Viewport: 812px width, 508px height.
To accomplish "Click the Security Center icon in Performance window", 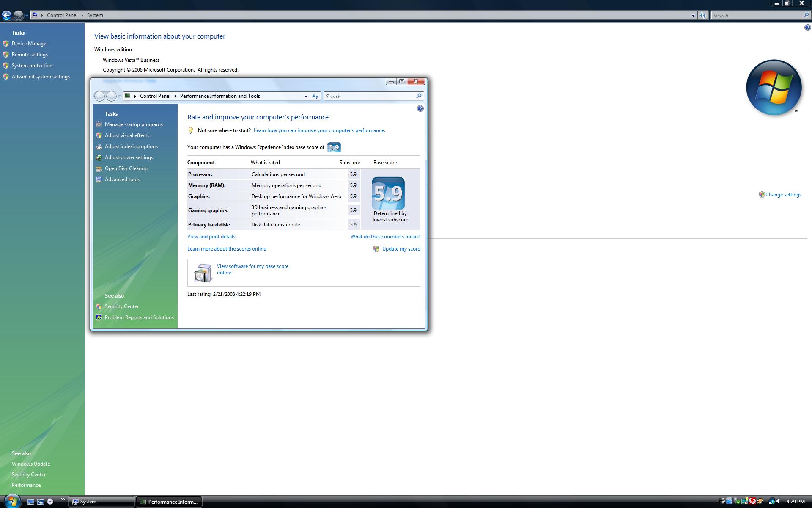I will click(x=99, y=306).
